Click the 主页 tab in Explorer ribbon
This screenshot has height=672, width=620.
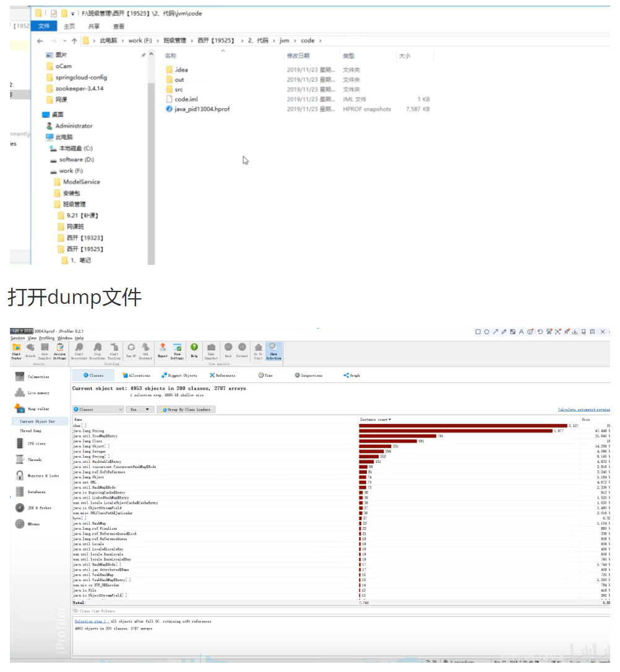[x=69, y=26]
